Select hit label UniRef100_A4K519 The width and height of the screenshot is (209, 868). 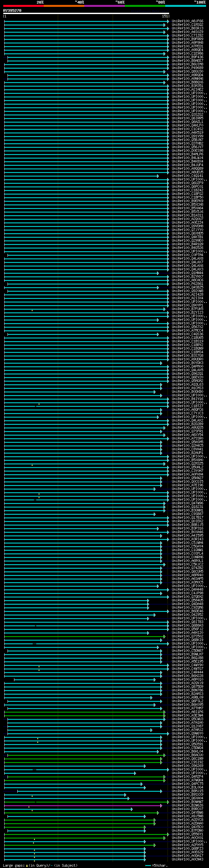point(187,132)
